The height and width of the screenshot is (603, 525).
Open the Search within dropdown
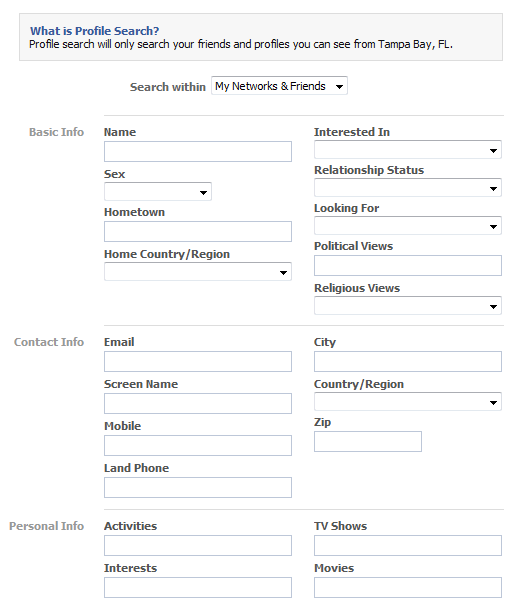point(279,86)
